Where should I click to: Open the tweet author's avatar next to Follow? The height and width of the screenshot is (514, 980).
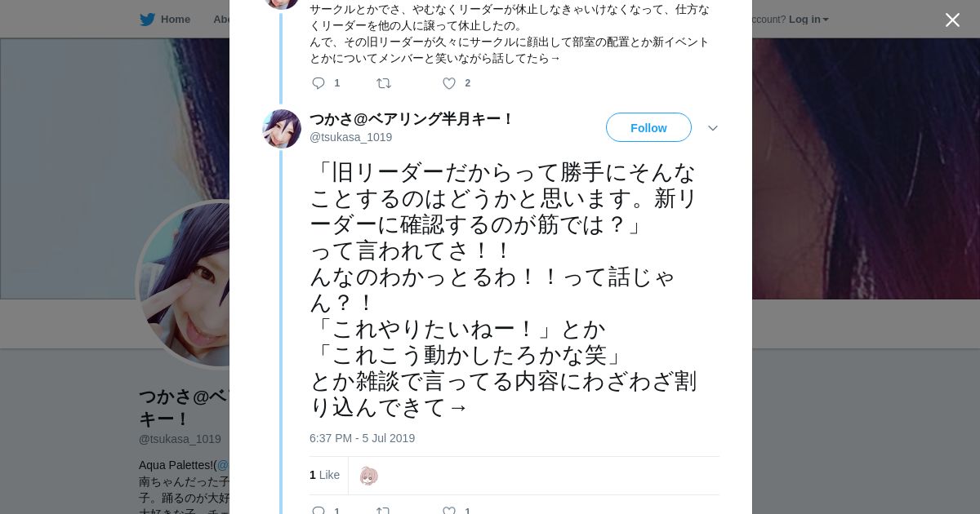click(282, 129)
